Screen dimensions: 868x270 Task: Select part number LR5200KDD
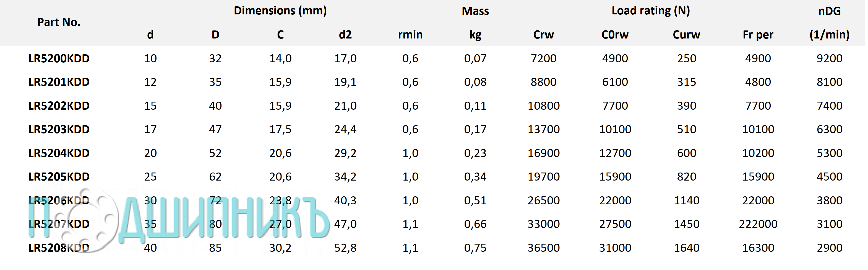click(x=59, y=58)
